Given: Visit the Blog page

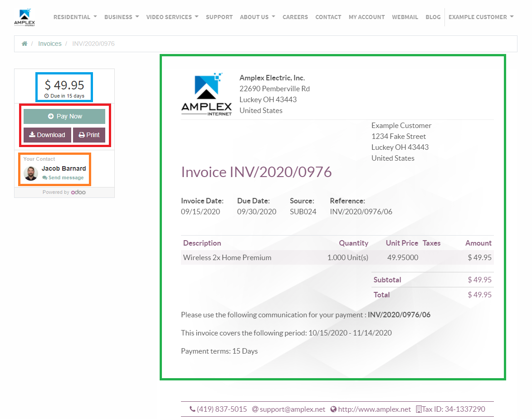Looking at the screenshot, I should point(433,17).
